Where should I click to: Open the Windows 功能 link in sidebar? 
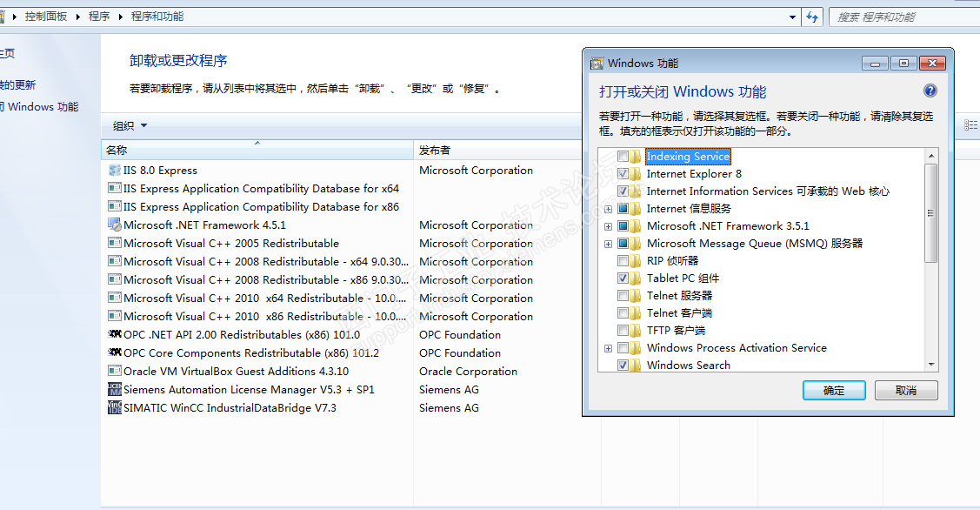(x=39, y=107)
